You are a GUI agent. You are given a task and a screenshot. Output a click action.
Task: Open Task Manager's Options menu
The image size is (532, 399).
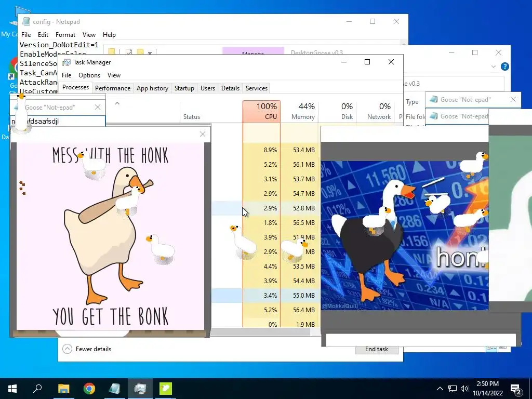tap(89, 75)
